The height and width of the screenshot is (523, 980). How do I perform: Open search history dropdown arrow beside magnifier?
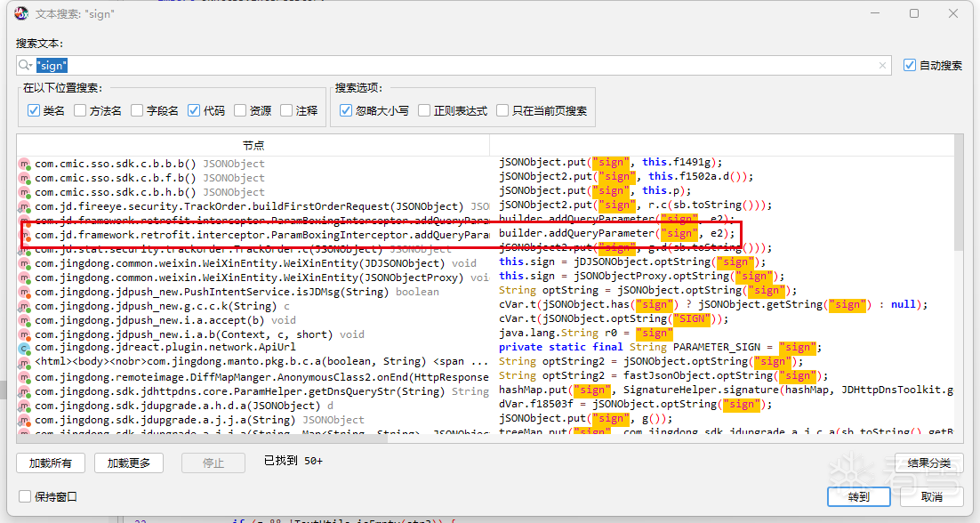point(30,66)
